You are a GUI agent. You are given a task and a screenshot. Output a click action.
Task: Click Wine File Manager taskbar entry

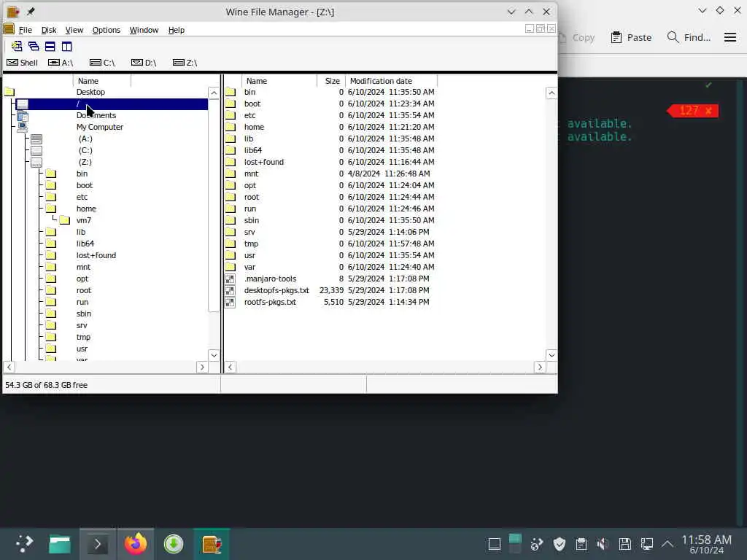tap(212, 544)
